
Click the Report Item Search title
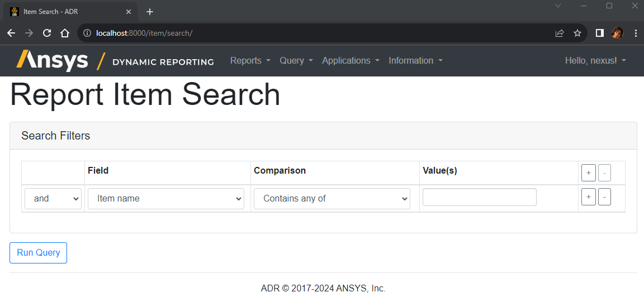[x=145, y=95]
